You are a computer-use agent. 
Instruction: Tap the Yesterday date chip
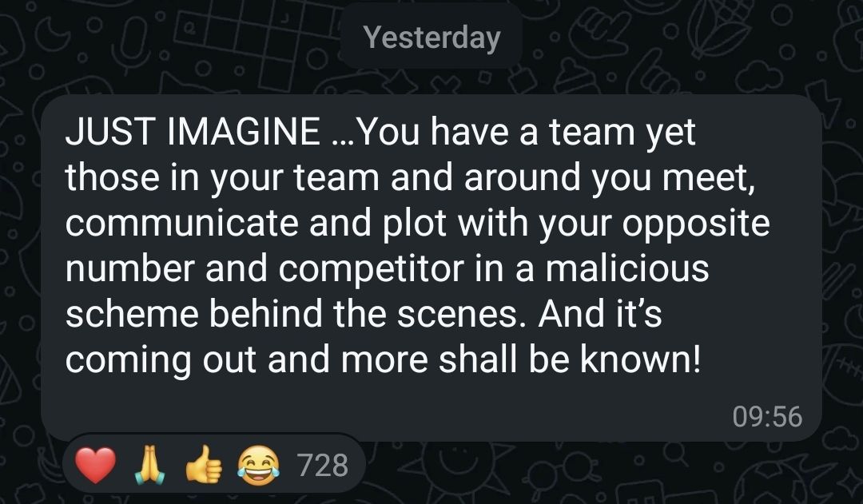pos(432,38)
